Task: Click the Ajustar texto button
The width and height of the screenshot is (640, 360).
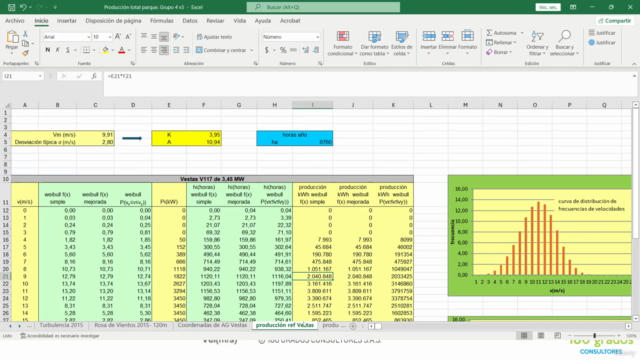Action: click(x=214, y=37)
